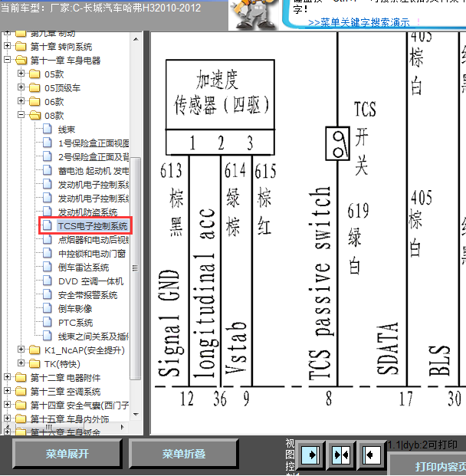
Task: Expand the 第十五章 车身内外饰 chapter
Action: (7, 419)
